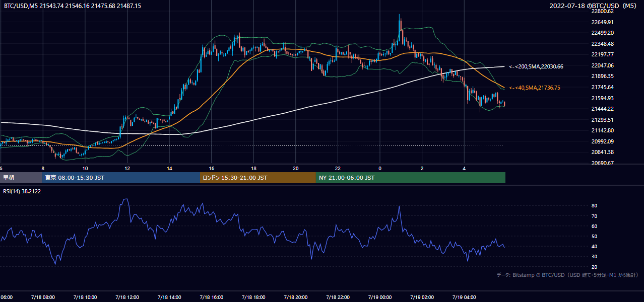Click hour label 2 on price chart axis
Image resolution: width=644 pixels, height=302 pixels.
(x=422, y=168)
